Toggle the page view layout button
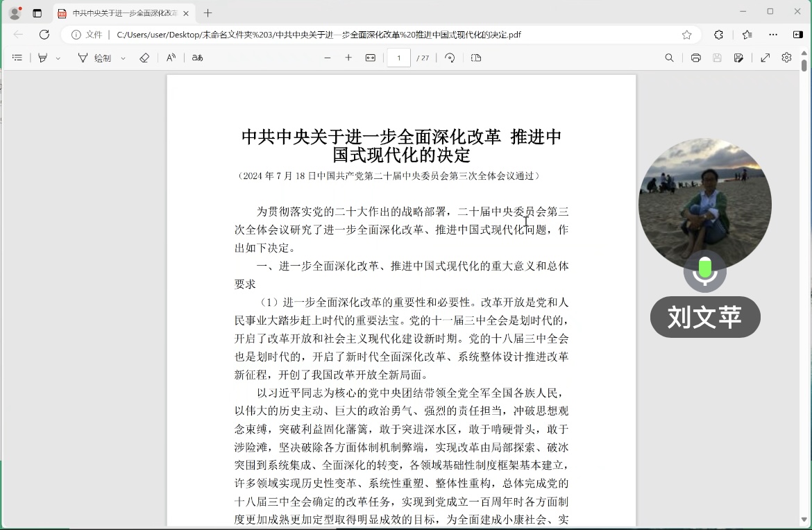812x530 pixels. coord(476,58)
